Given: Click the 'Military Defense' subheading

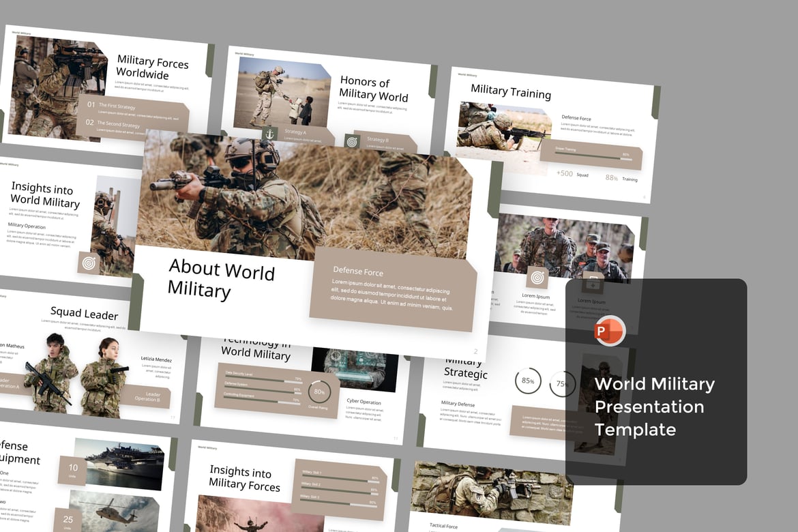Looking at the screenshot, I should click(x=458, y=403).
